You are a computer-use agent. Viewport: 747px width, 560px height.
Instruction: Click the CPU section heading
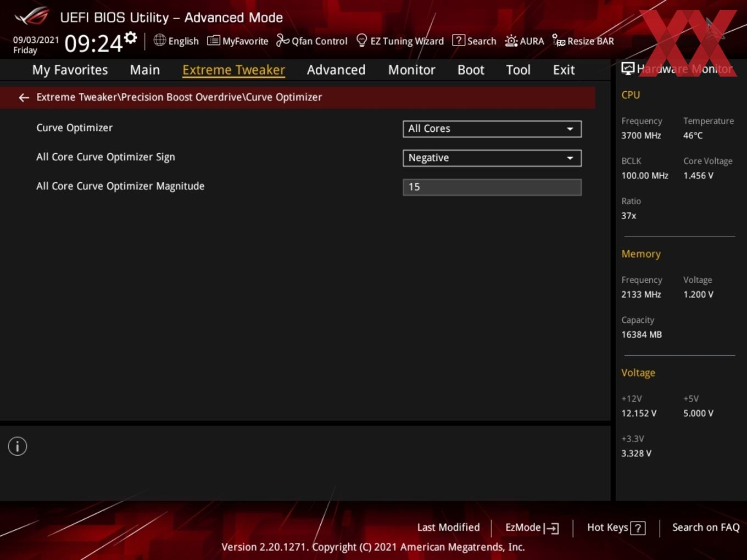[631, 94]
